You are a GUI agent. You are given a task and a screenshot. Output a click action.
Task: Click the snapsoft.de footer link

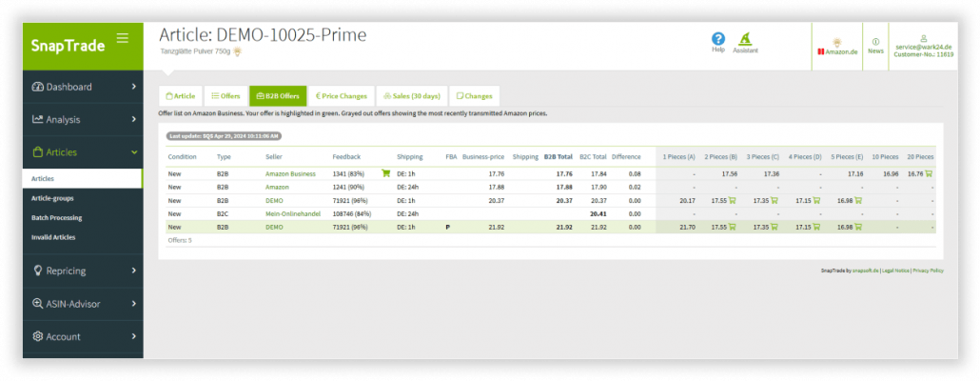(866, 271)
